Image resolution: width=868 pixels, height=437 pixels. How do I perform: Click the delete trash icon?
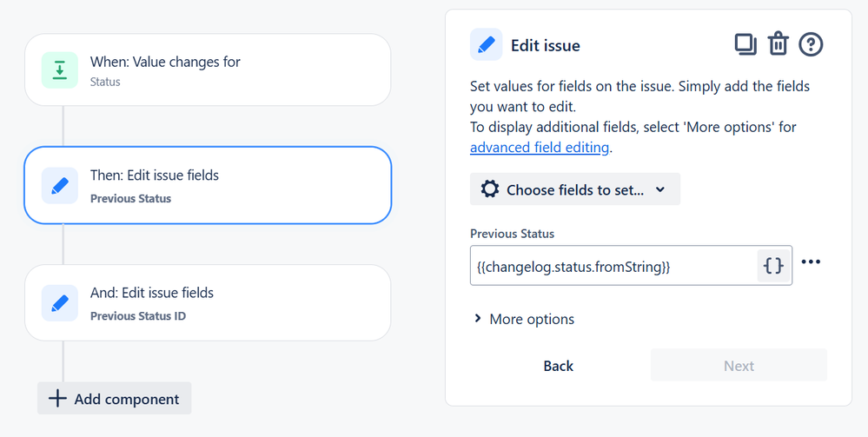pos(778,44)
